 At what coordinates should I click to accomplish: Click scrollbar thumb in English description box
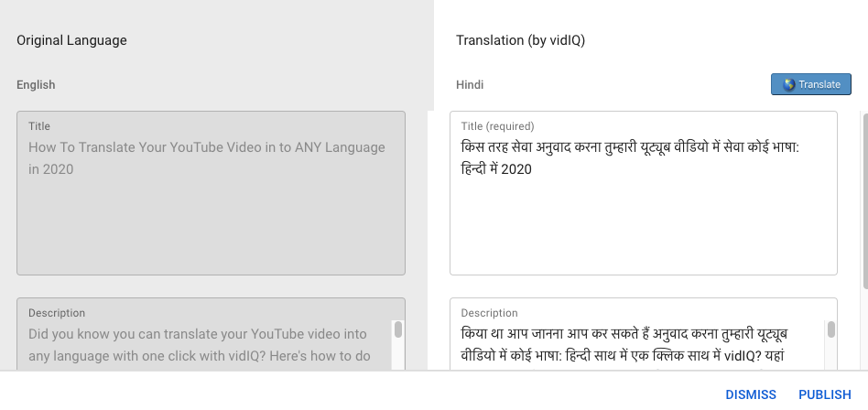pos(398,329)
